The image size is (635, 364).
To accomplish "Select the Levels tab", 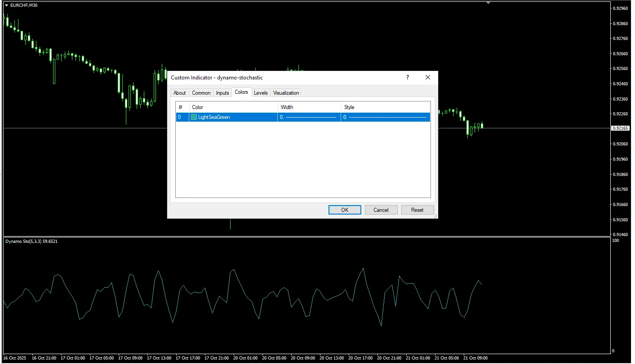I will click(261, 93).
